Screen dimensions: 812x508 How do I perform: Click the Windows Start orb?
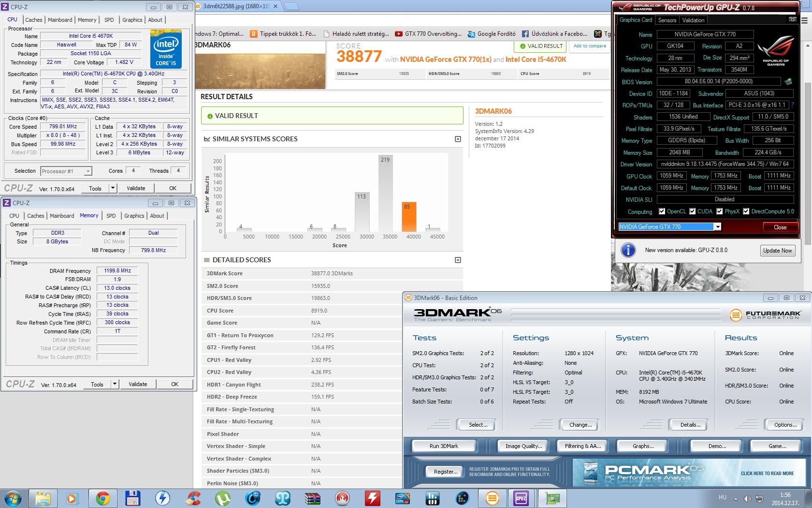(x=13, y=498)
